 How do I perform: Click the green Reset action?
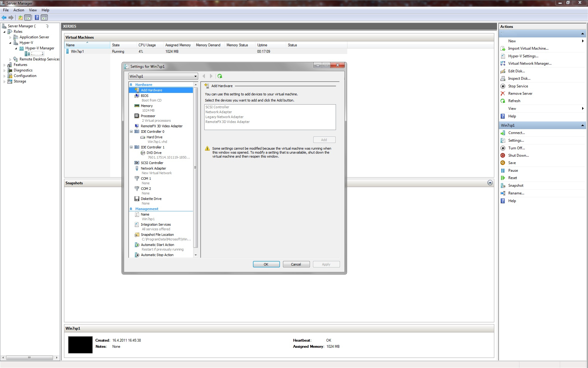coord(512,178)
